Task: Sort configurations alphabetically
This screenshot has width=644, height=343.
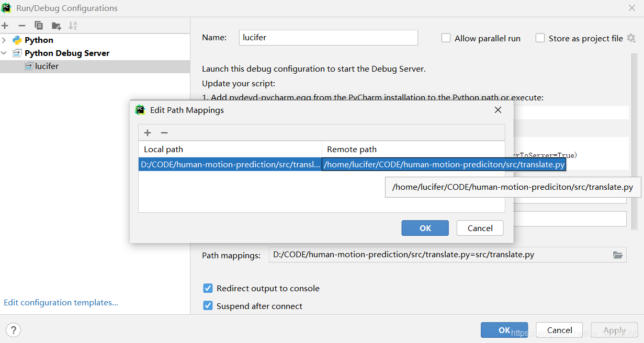Action: pyautogui.click(x=73, y=25)
